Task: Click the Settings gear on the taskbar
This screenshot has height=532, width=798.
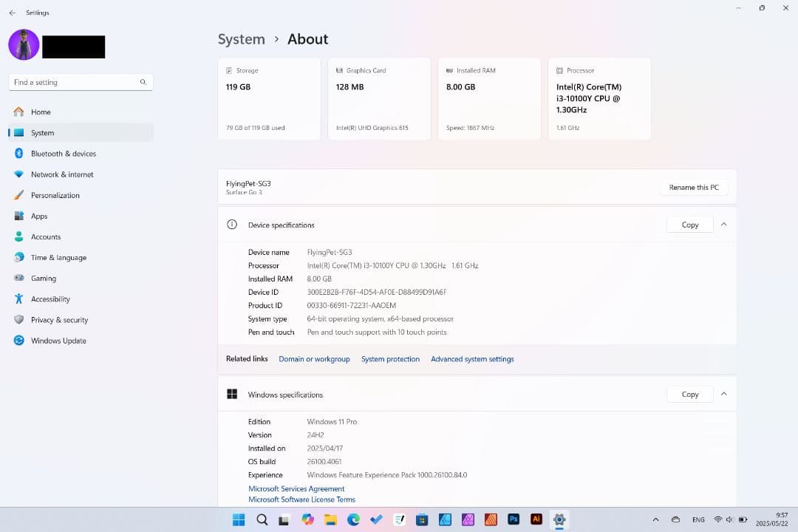Action: [x=559, y=519]
